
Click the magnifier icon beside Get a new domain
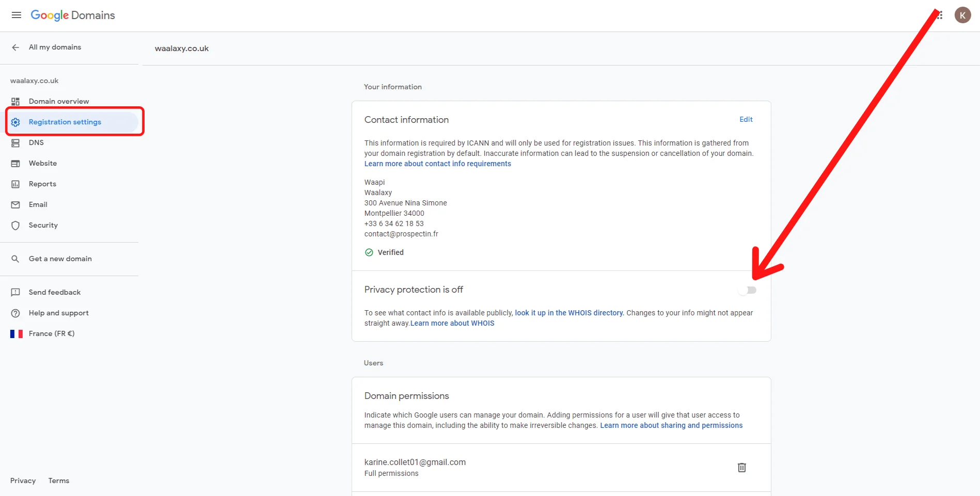pyautogui.click(x=15, y=259)
